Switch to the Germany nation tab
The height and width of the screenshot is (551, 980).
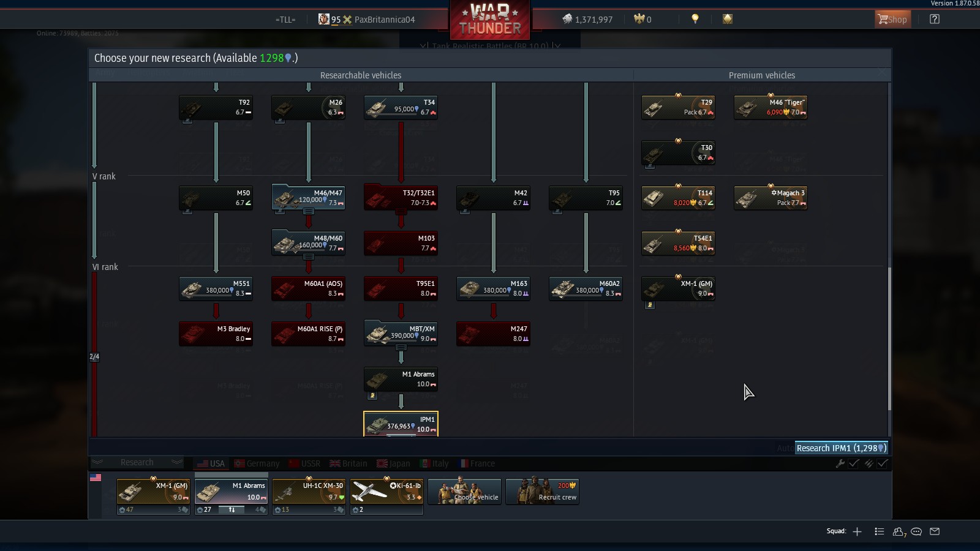[257, 463]
